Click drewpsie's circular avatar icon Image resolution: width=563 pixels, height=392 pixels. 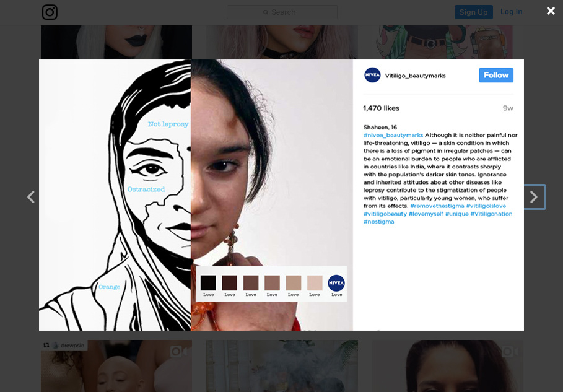point(56,345)
